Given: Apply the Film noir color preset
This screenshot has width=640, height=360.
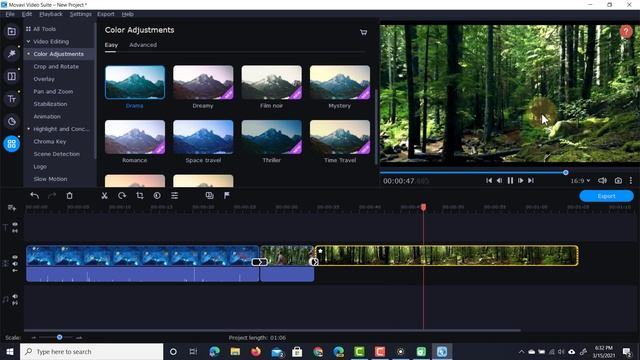Looking at the screenshot, I should point(271,82).
